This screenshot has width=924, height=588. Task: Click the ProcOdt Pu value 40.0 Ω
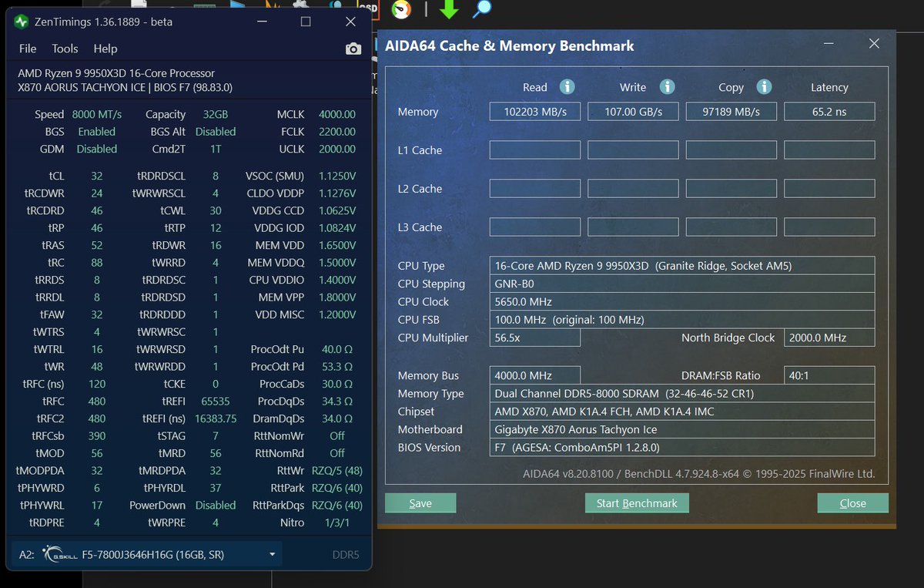click(337, 349)
